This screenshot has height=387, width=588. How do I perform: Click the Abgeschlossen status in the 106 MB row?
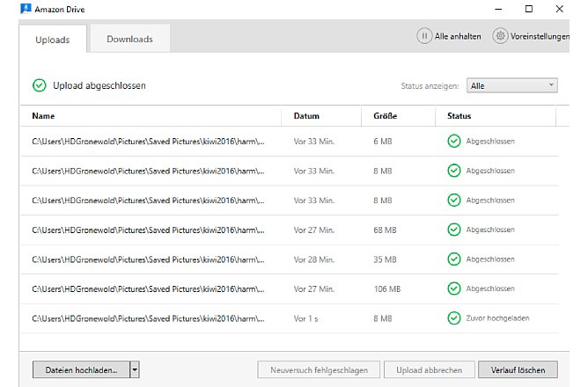point(490,288)
